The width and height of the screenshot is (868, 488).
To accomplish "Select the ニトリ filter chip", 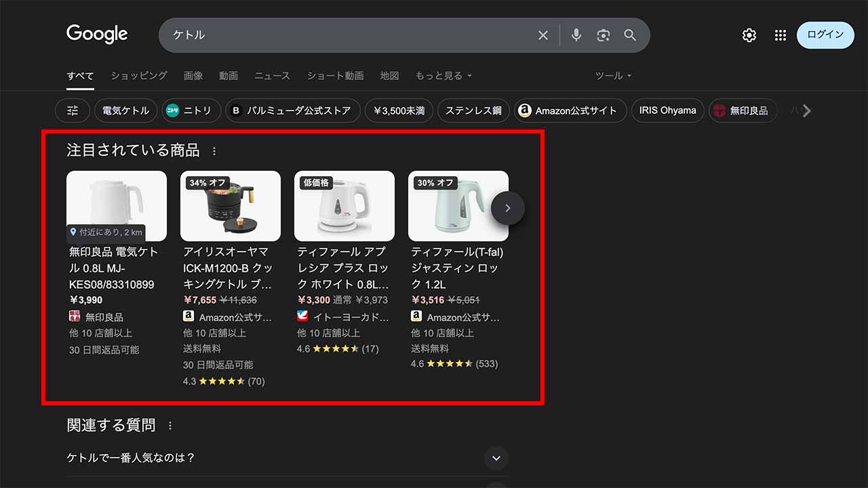I will tap(191, 110).
